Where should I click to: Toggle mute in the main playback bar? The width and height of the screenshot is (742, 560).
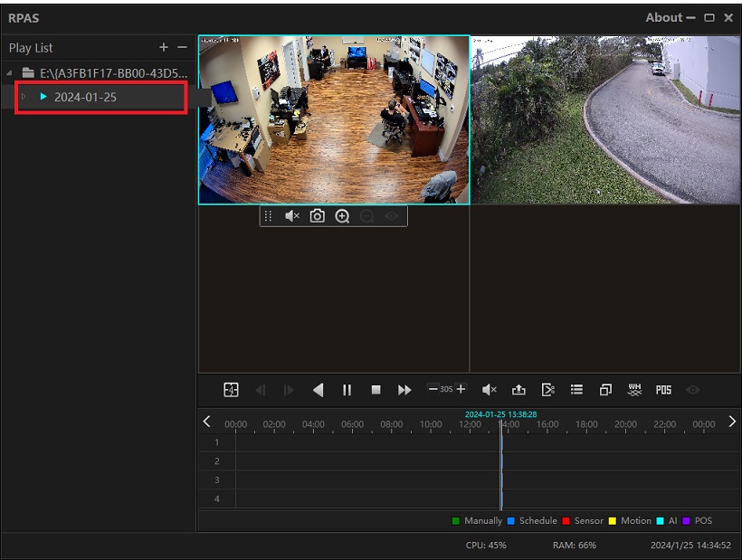pyautogui.click(x=490, y=390)
